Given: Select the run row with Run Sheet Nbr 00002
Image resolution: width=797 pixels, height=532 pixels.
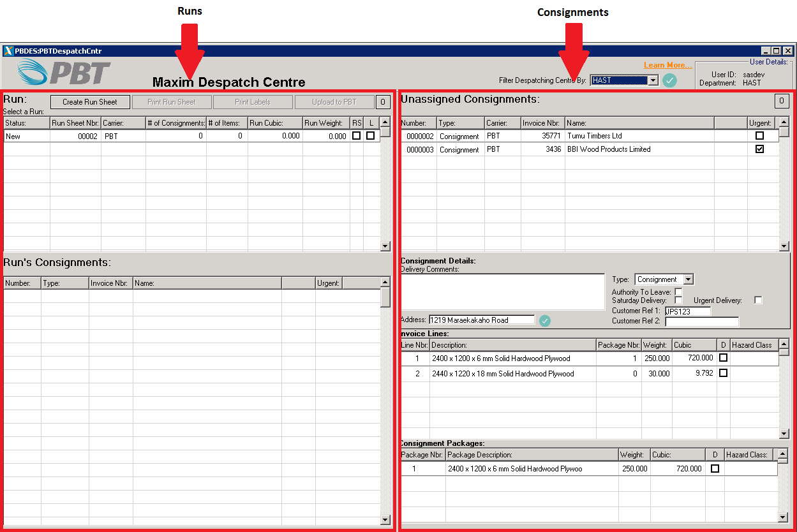Looking at the screenshot, I should [x=192, y=136].
